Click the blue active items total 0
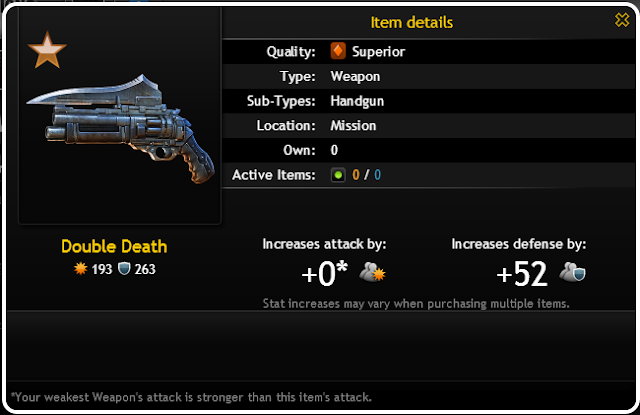 378,175
